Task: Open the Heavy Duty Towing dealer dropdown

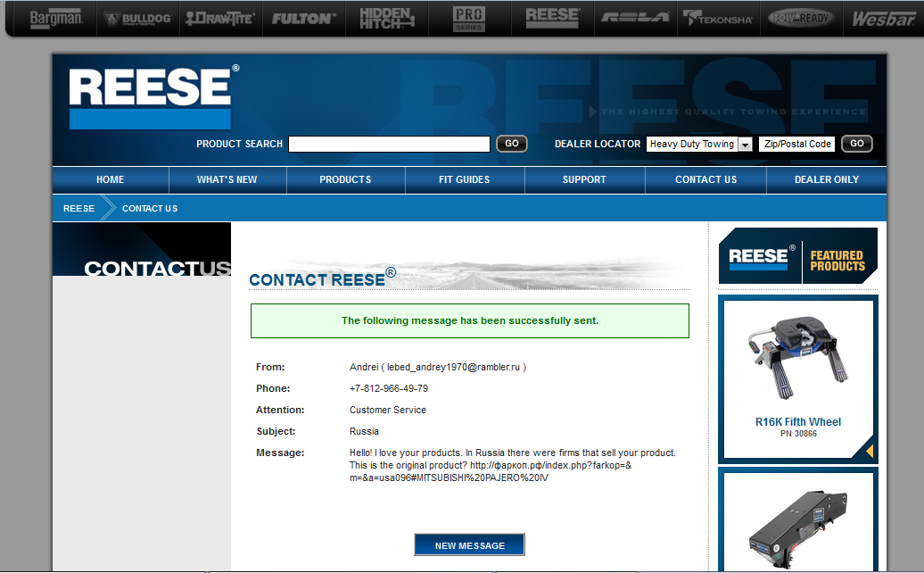Action: pos(699,144)
